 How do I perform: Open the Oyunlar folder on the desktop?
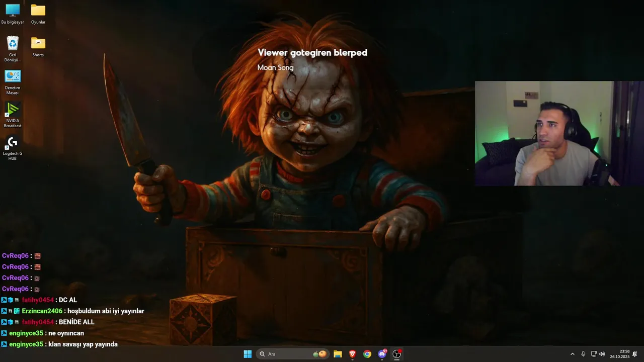tap(38, 14)
